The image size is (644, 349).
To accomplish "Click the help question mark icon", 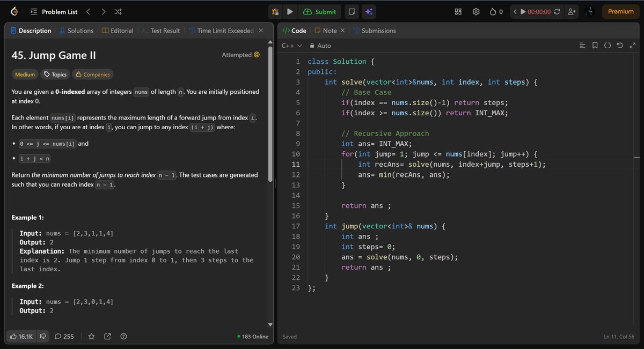I will pos(123,337).
